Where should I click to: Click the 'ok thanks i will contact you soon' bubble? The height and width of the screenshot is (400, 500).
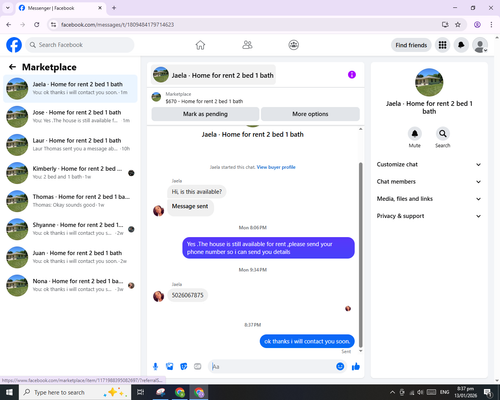(x=307, y=341)
